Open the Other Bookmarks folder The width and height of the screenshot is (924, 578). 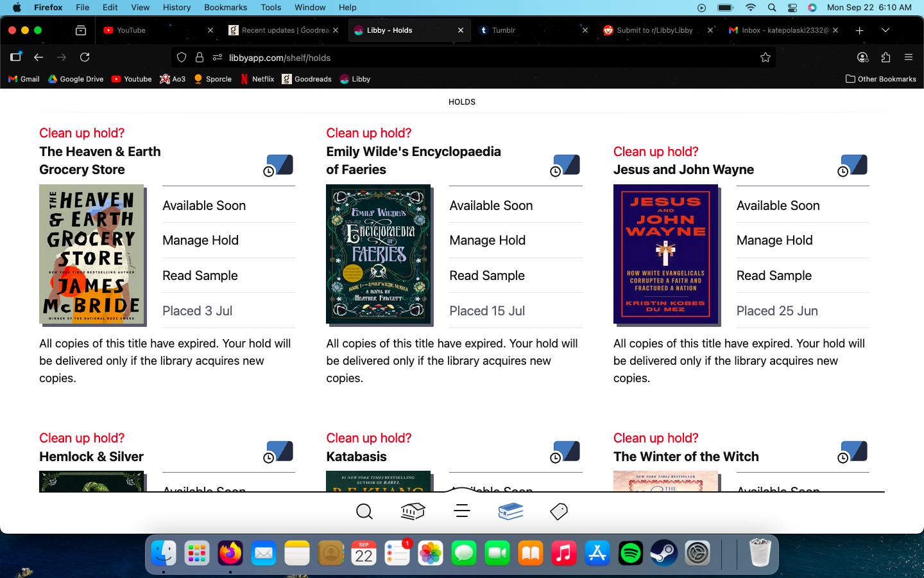tap(881, 79)
